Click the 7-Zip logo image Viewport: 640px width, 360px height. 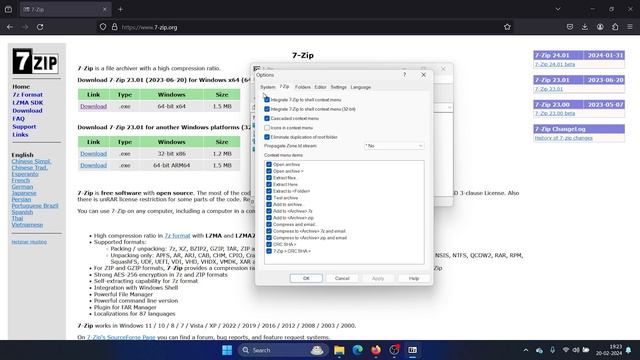pyautogui.click(x=36, y=62)
